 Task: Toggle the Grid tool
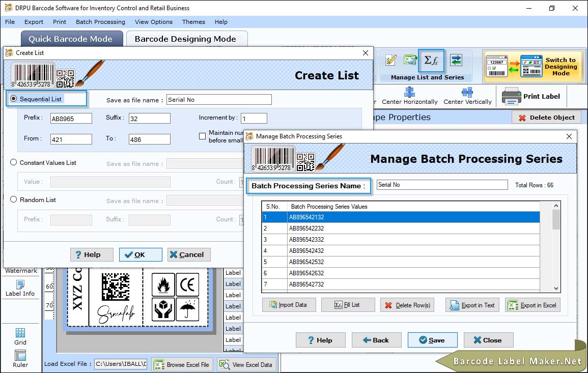coord(20,336)
